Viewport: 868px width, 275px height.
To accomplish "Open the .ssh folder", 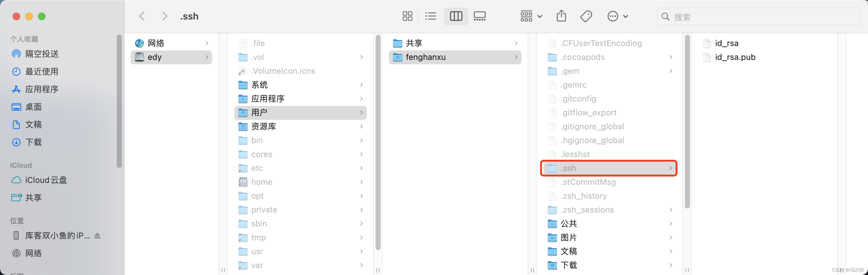I will 609,168.
